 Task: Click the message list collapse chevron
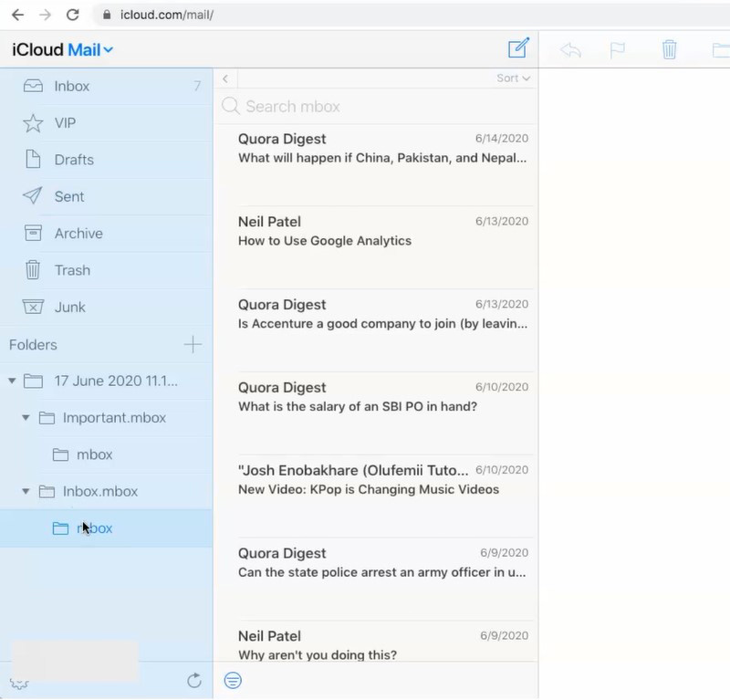coord(225,78)
